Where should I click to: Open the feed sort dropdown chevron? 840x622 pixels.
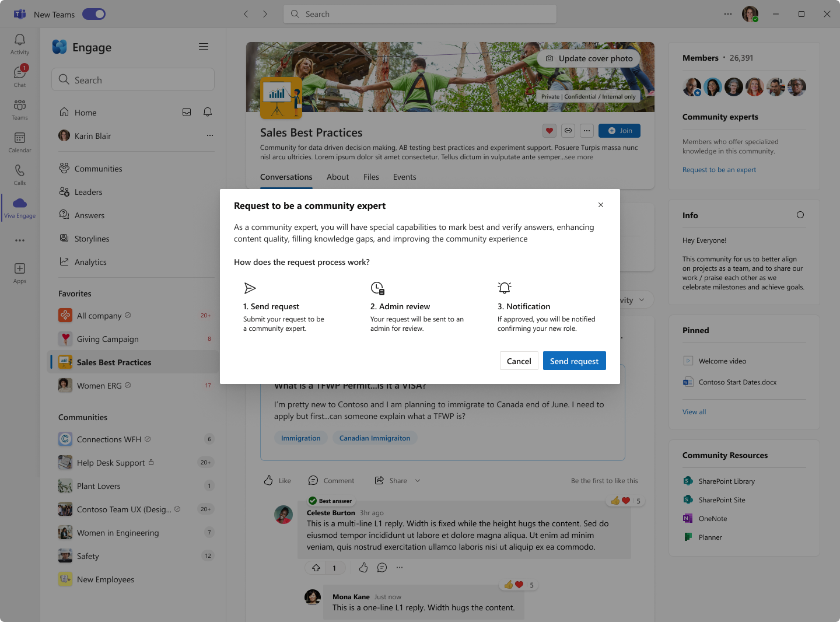point(642,300)
